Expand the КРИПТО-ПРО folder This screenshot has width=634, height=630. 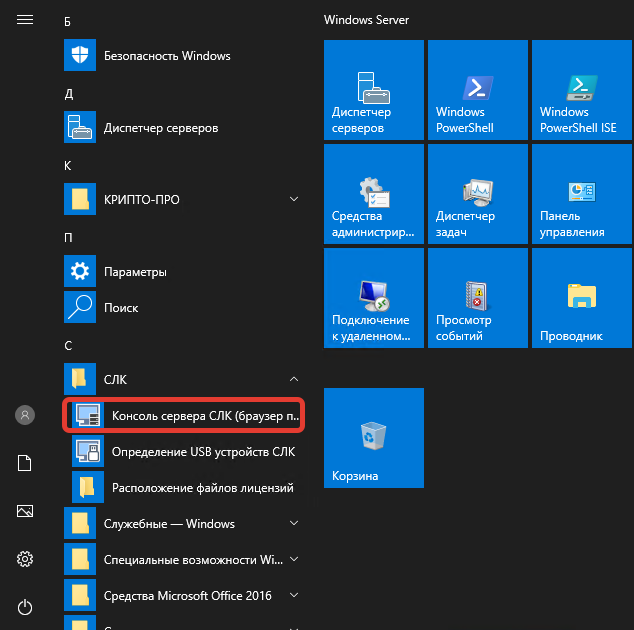[294, 200]
